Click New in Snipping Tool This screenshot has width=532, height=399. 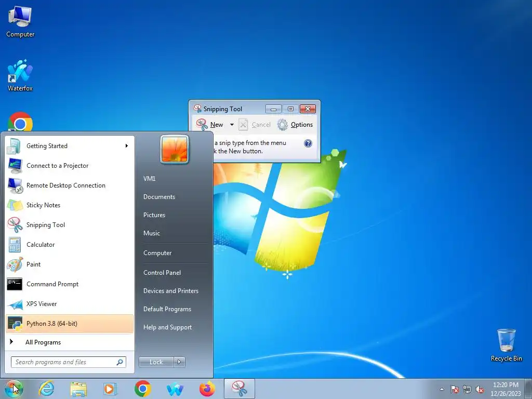(x=210, y=125)
